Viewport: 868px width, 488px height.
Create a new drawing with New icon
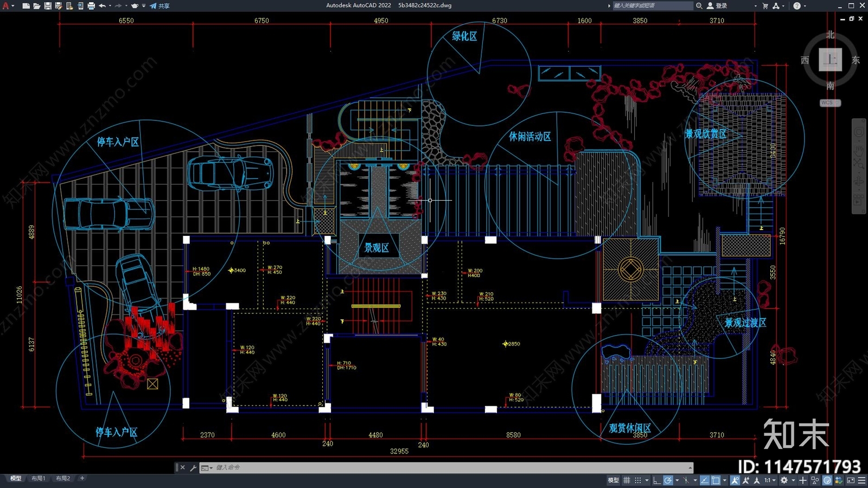point(25,6)
